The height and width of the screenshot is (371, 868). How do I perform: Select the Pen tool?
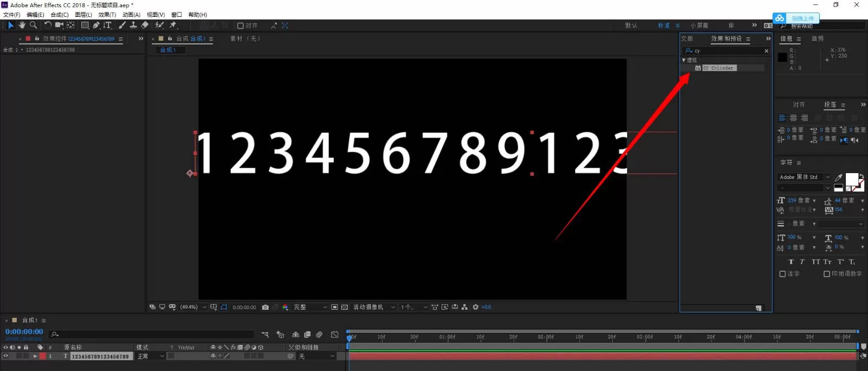96,25
